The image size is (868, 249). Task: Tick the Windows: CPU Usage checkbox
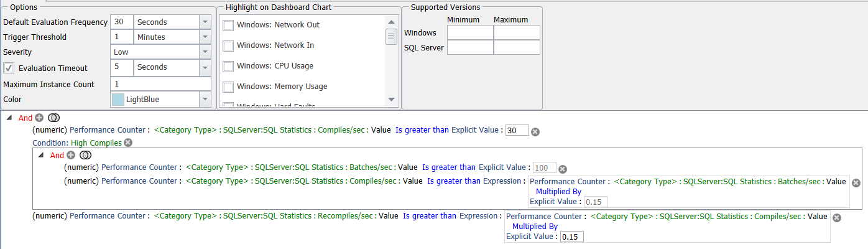pyautogui.click(x=228, y=66)
